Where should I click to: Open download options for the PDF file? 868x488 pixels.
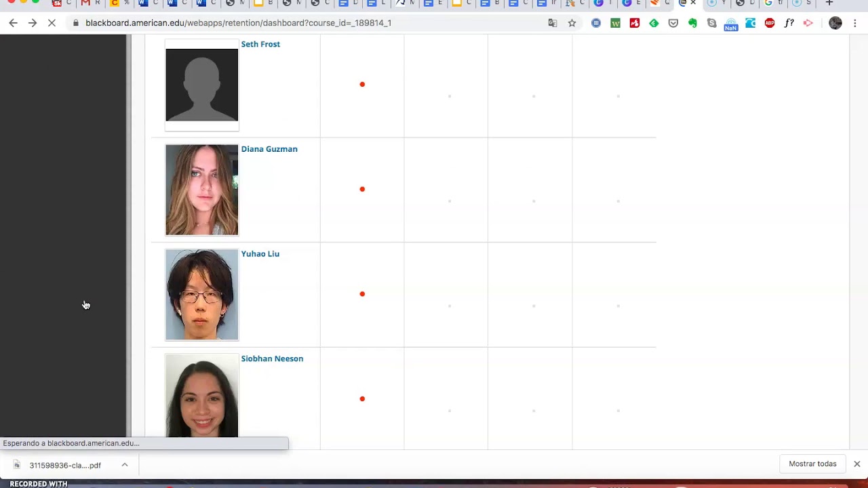tap(125, 465)
